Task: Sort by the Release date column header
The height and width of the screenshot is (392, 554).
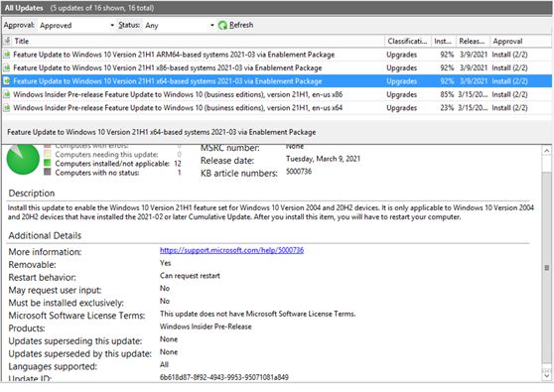Action: pos(473,42)
